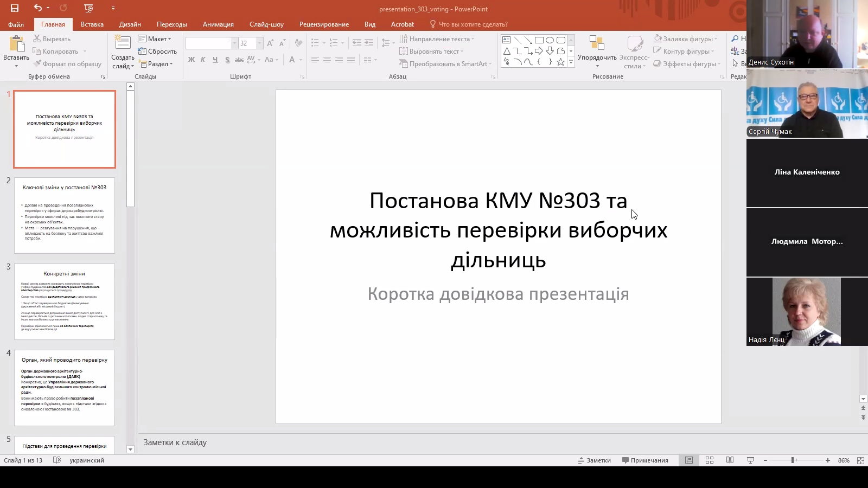Click the underline icon
This screenshot has width=868, height=488.
215,60
